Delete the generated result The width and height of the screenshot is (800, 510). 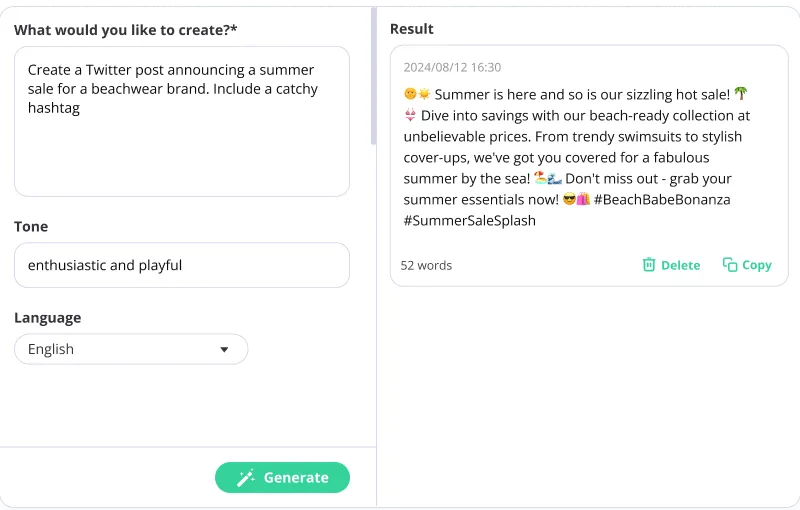(671, 265)
